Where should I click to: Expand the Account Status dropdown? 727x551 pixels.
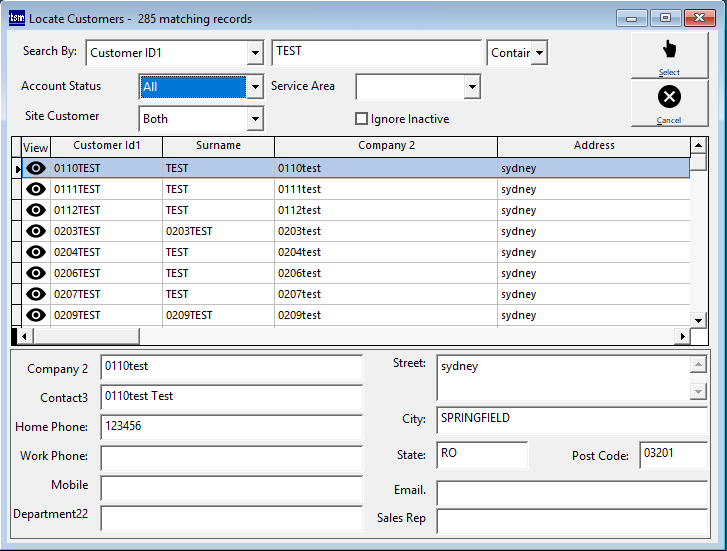click(x=255, y=87)
